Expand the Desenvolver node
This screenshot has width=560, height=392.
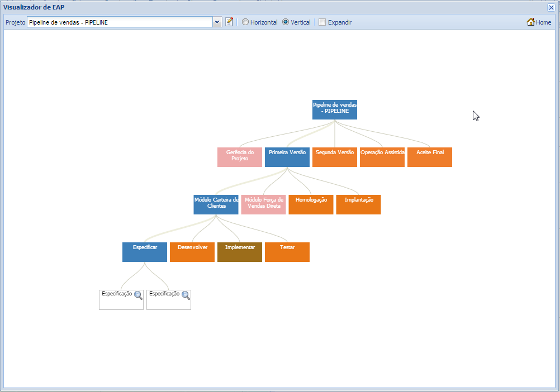[192, 252]
